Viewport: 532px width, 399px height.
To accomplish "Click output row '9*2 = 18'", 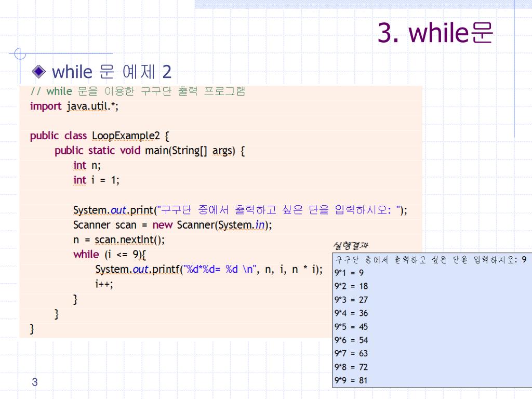I will (351, 286).
